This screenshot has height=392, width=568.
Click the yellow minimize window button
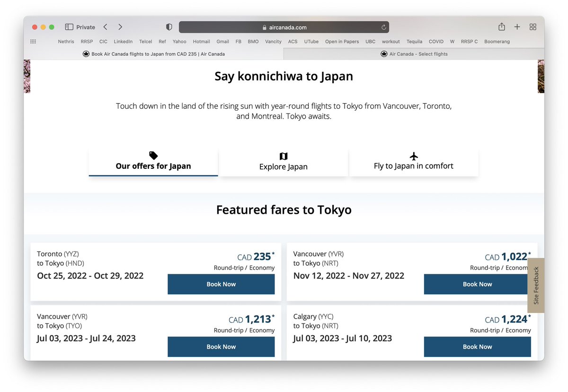click(x=43, y=27)
